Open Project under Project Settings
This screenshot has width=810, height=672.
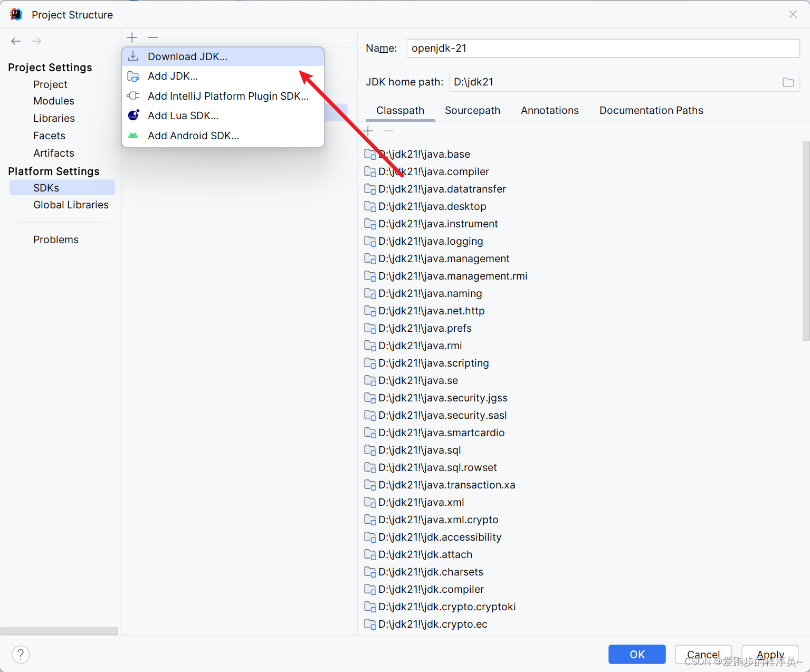(50, 84)
